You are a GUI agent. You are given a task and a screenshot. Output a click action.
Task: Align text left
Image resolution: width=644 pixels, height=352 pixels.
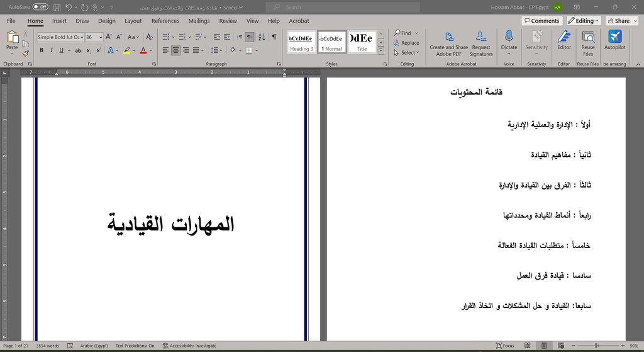click(165, 50)
